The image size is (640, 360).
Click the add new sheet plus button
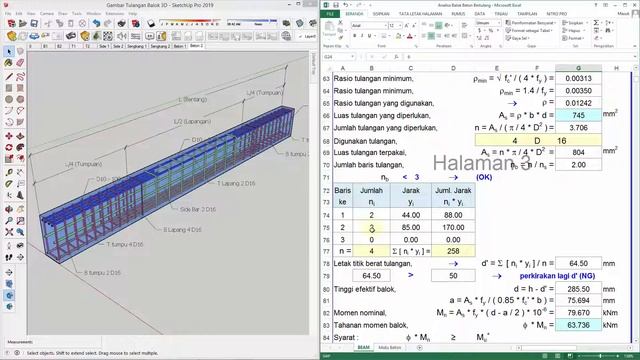coord(420,348)
